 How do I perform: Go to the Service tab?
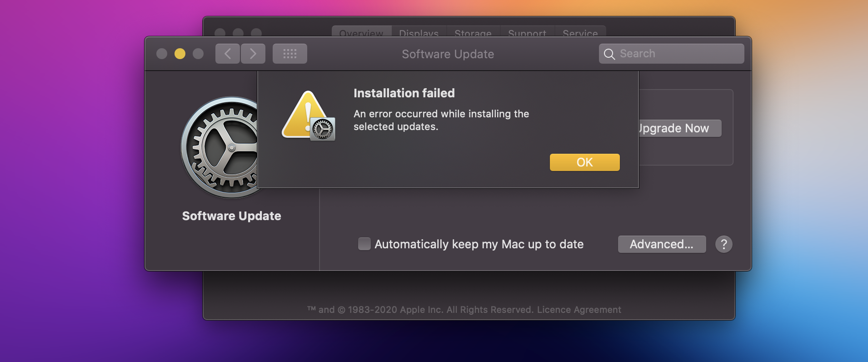580,32
